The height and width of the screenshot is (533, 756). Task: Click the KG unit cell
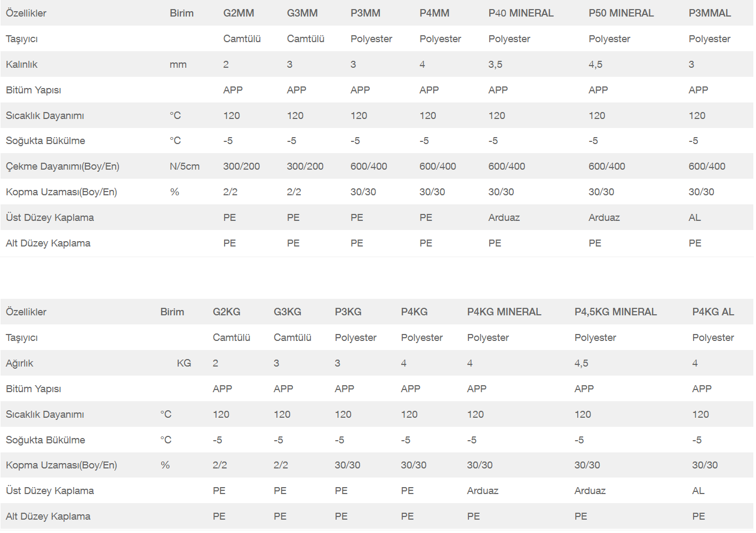point(184,363)
